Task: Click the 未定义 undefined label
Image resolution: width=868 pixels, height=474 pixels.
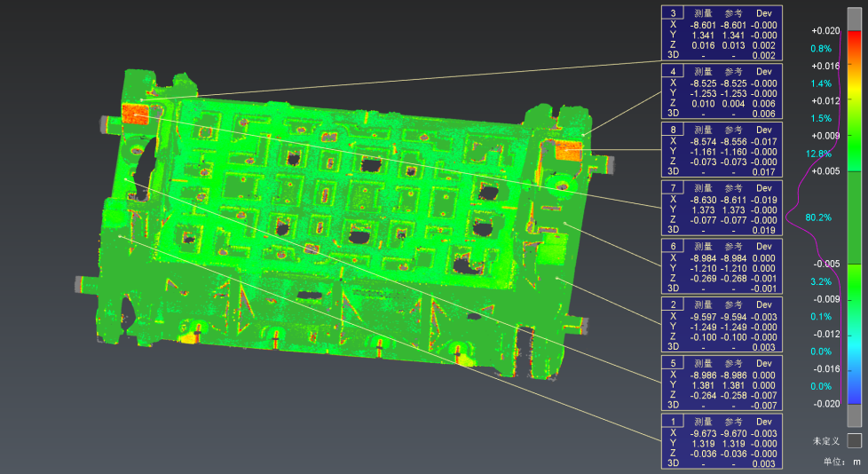Action: (x=826, y=441)
